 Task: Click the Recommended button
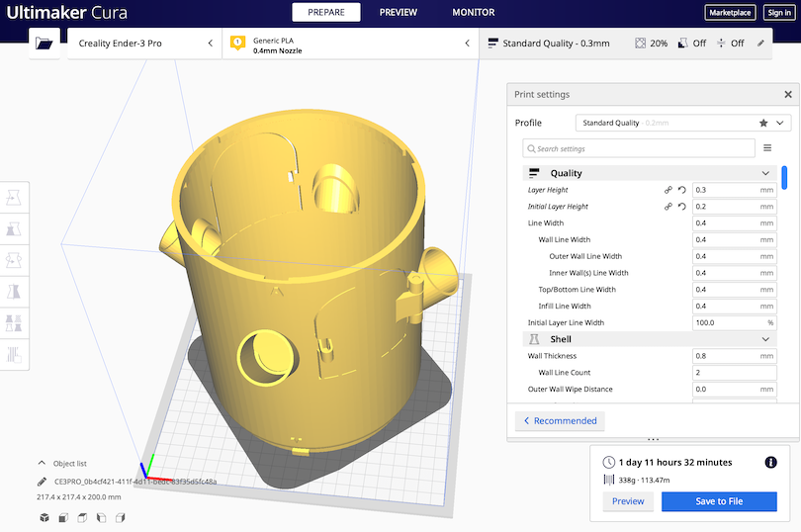[560, 421]
